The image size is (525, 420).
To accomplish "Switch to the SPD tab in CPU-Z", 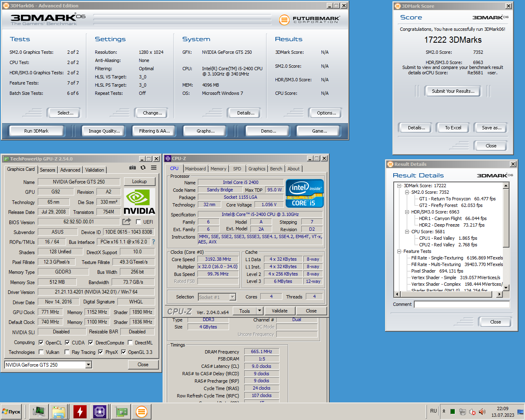I will click(237, 169).
